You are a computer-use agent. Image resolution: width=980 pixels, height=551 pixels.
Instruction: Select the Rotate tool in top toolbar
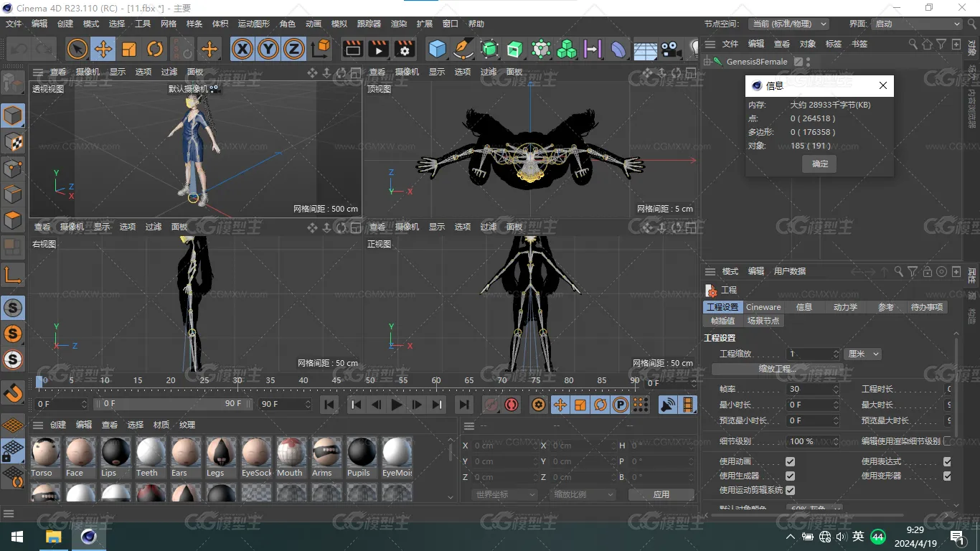pos(155,49)
